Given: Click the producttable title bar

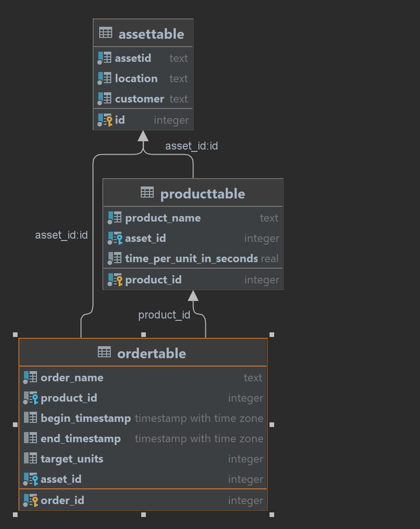Looking at the screenshot, I should pos(193,193).
